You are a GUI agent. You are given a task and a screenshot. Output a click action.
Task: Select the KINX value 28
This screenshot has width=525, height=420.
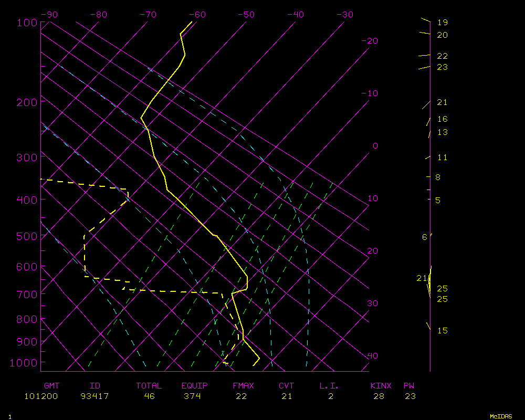379,396
